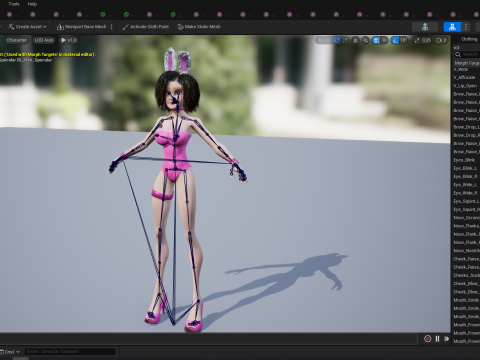Click the Reimport Base Mesh button
Screen dimensions: 480x360
[82, 27]
